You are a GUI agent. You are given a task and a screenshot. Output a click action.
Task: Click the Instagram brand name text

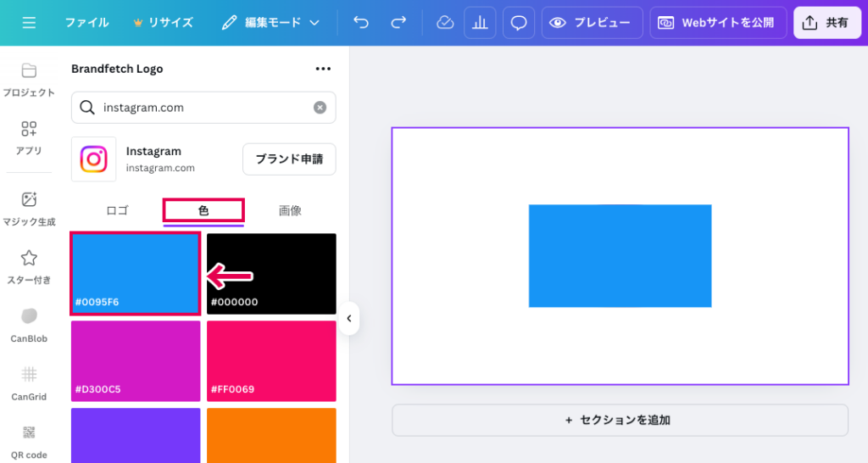tap(153, 151)
